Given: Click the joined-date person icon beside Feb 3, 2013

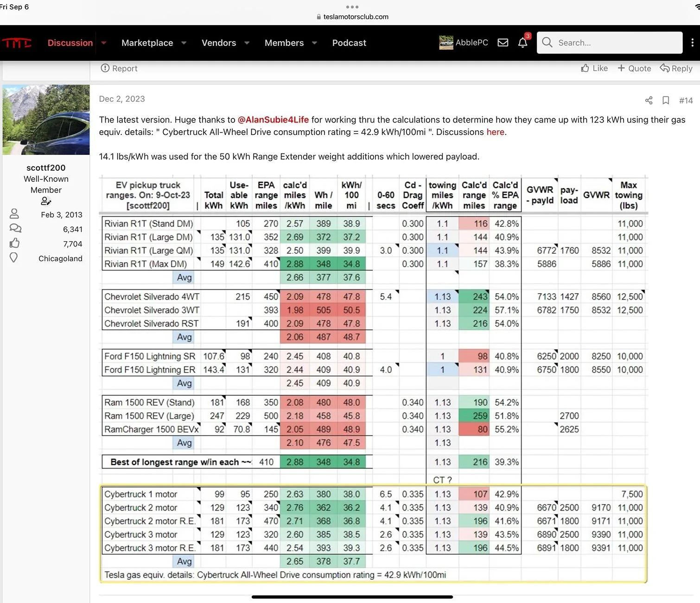Looking at the screenshot, I should click(14, 214).
